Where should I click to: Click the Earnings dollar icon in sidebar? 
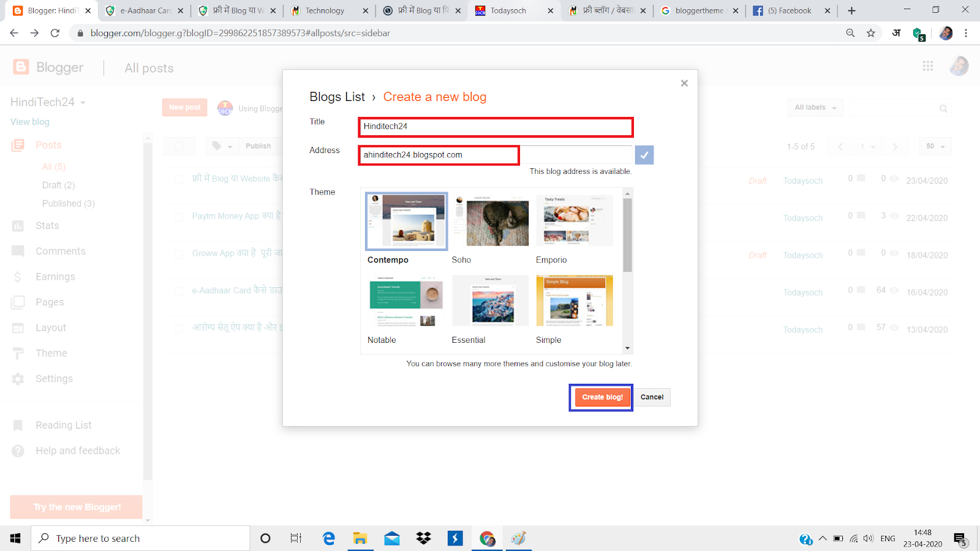pos(18,277)
